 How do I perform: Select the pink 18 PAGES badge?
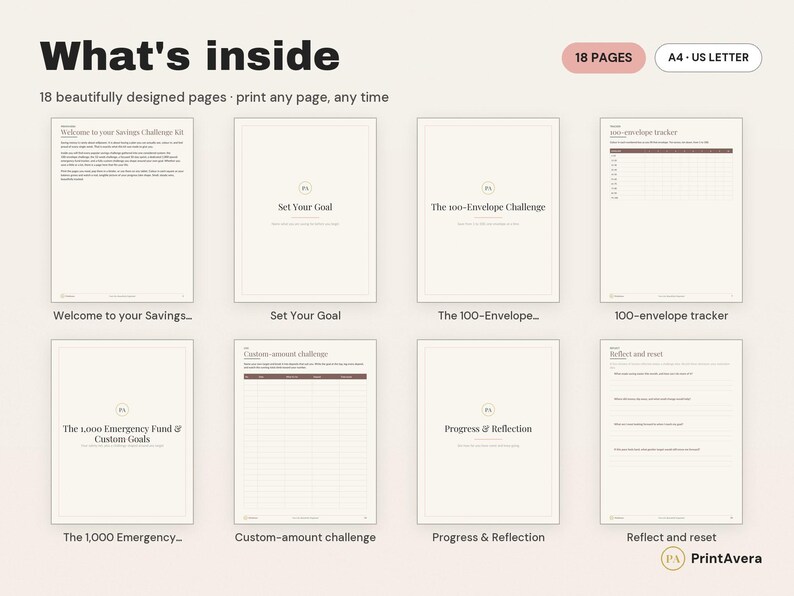coord(604,58)
